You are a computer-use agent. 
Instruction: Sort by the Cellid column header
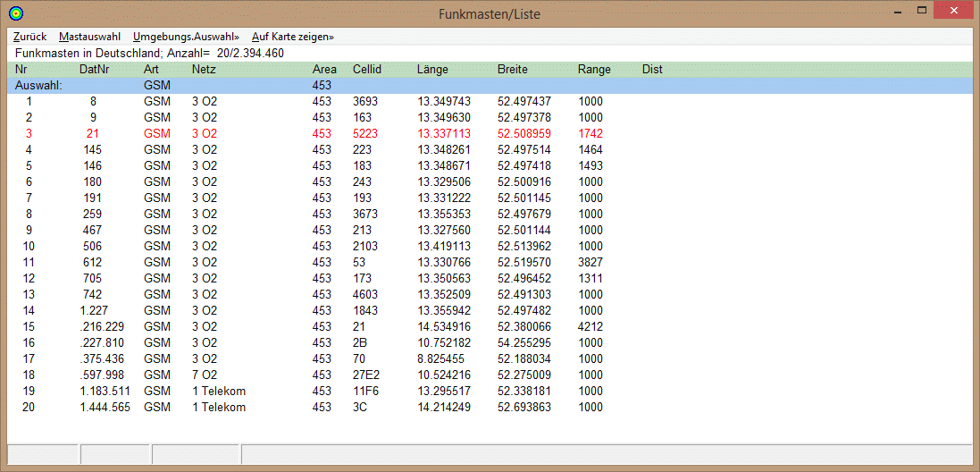(x=366, y=69)
